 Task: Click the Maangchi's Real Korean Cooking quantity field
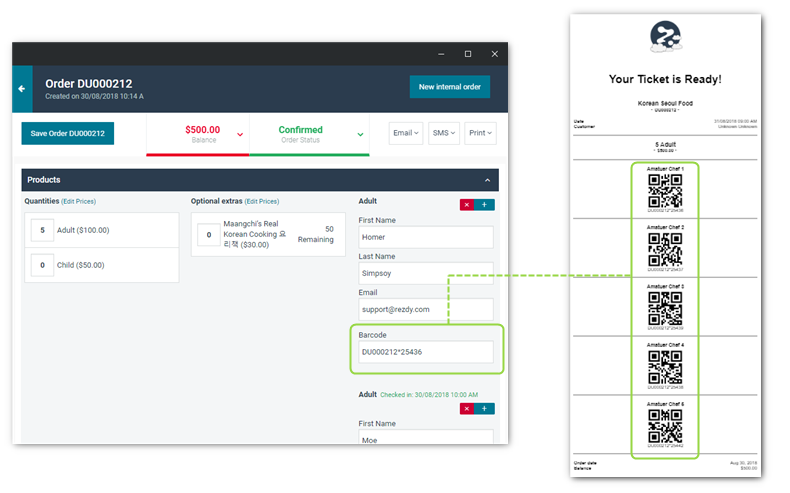point(209,235)
